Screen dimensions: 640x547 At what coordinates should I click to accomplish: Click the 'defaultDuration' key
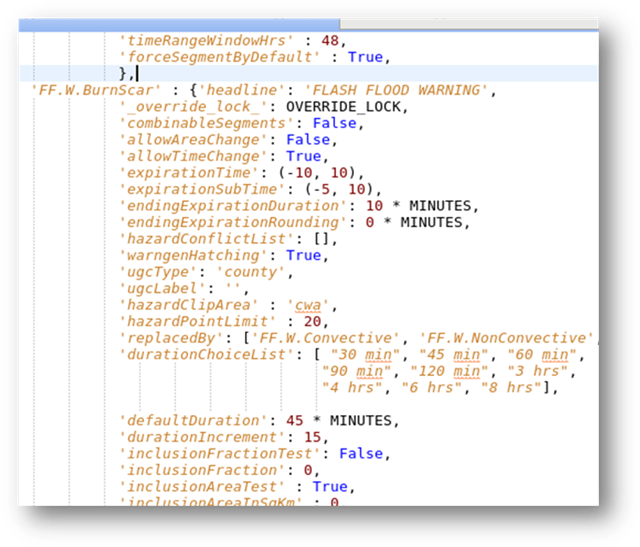(x=193, y=421)
